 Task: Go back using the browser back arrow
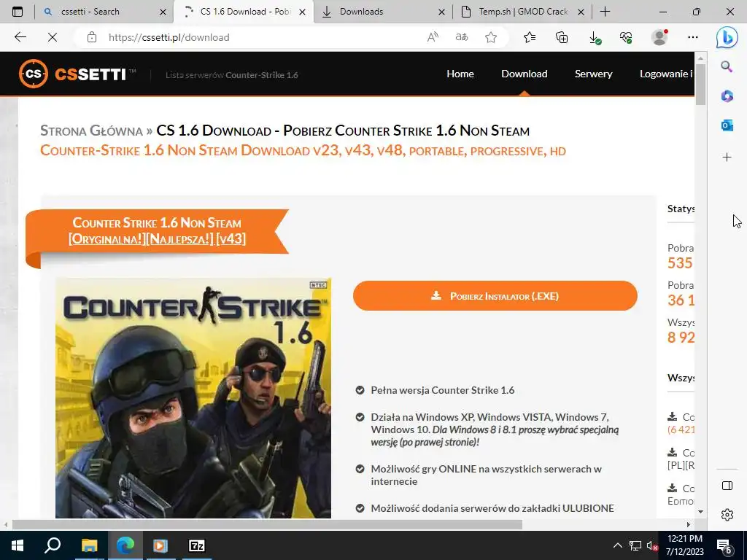point(20,37)
